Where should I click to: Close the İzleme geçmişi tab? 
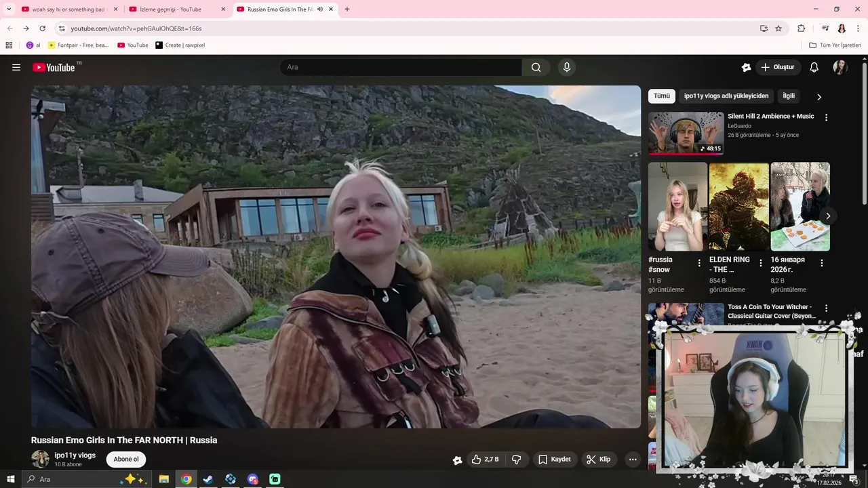(x=222, y=9)
